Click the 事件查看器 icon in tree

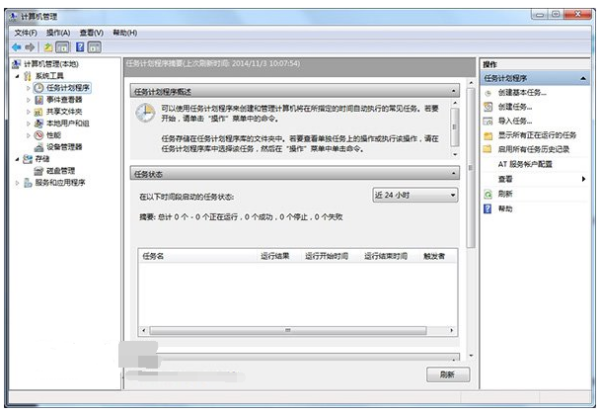pyautogui.click(x=39, y=100)
